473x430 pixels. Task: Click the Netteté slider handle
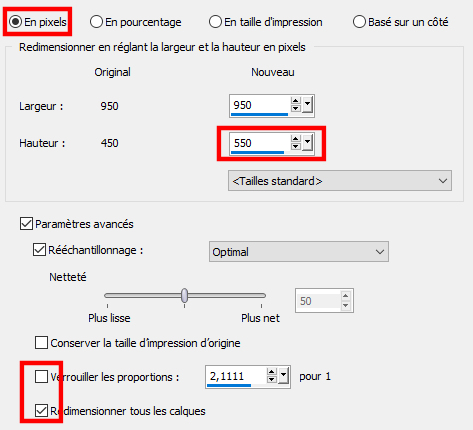point(184,295)
